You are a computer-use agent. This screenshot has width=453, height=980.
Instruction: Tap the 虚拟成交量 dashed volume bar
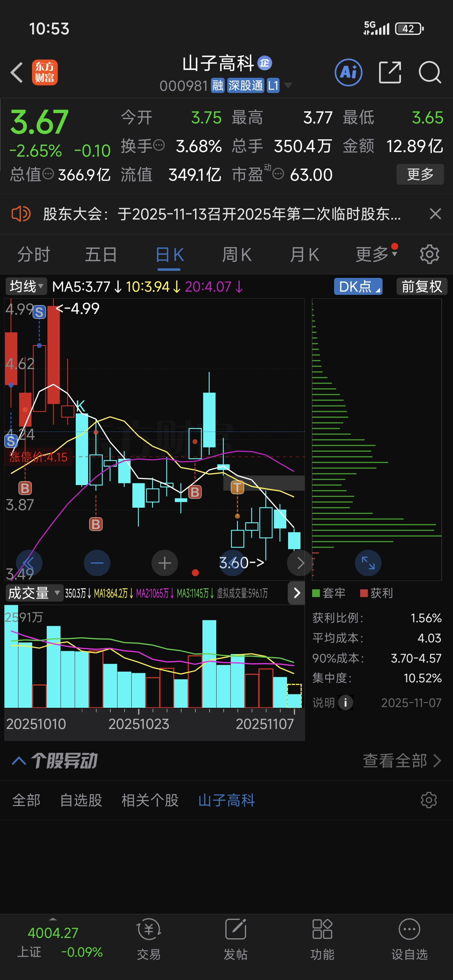[294, 696]
